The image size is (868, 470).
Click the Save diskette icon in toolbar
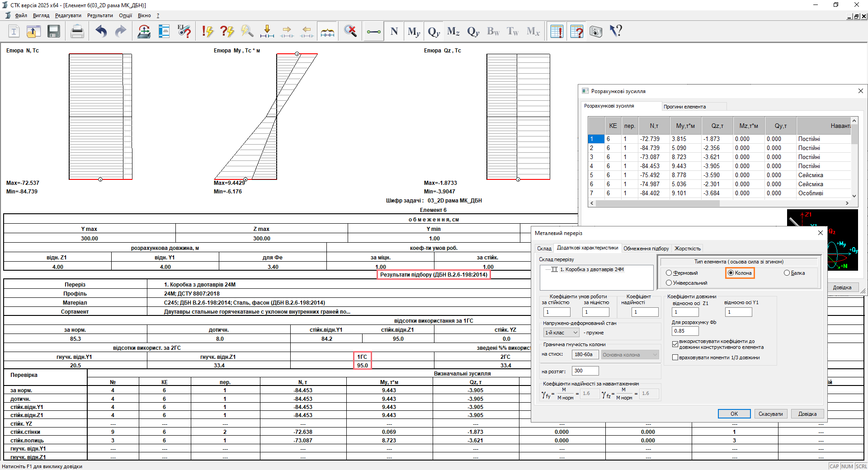pyautogui.click(x=54, y=31)
